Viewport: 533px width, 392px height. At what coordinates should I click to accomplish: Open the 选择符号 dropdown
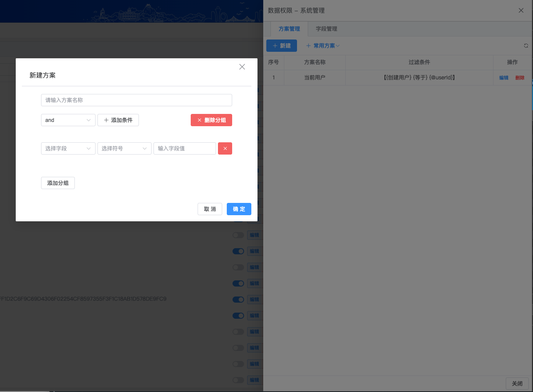[124, 148]
